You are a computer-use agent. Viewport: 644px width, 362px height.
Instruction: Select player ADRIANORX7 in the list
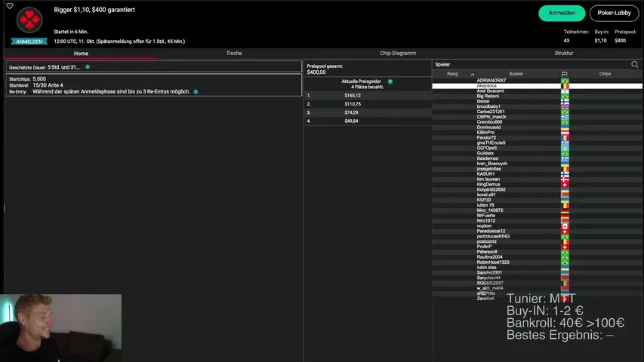[538, 81]
